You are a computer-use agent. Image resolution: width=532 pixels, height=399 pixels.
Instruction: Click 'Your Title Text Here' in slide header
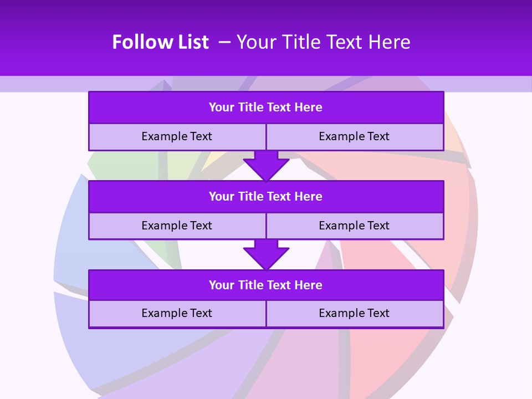323,42
